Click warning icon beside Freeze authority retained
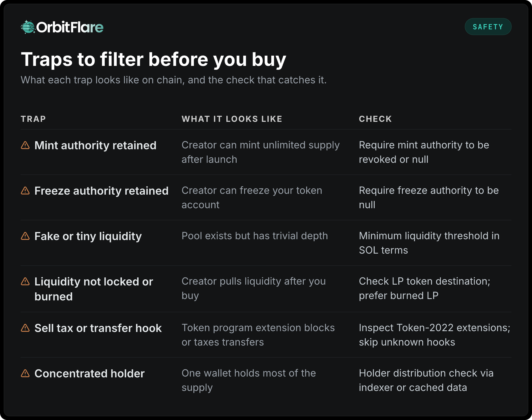This screenshot has height=420, width=532. point(25,190)
